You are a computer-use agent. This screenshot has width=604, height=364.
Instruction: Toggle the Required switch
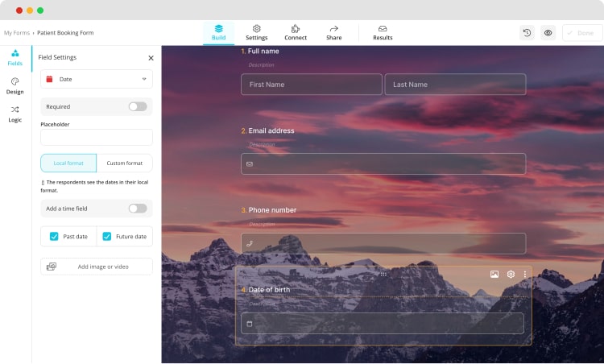137,106
